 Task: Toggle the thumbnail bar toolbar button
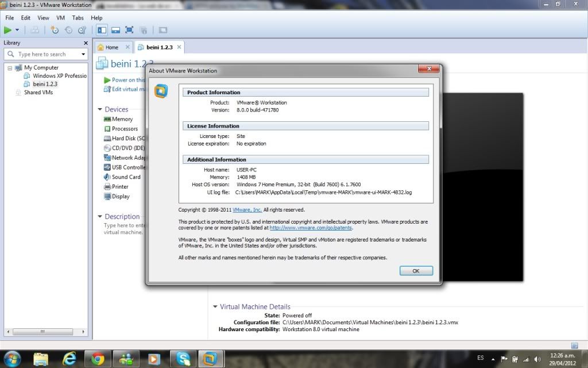pyautogui.click(x=115, y=30)
